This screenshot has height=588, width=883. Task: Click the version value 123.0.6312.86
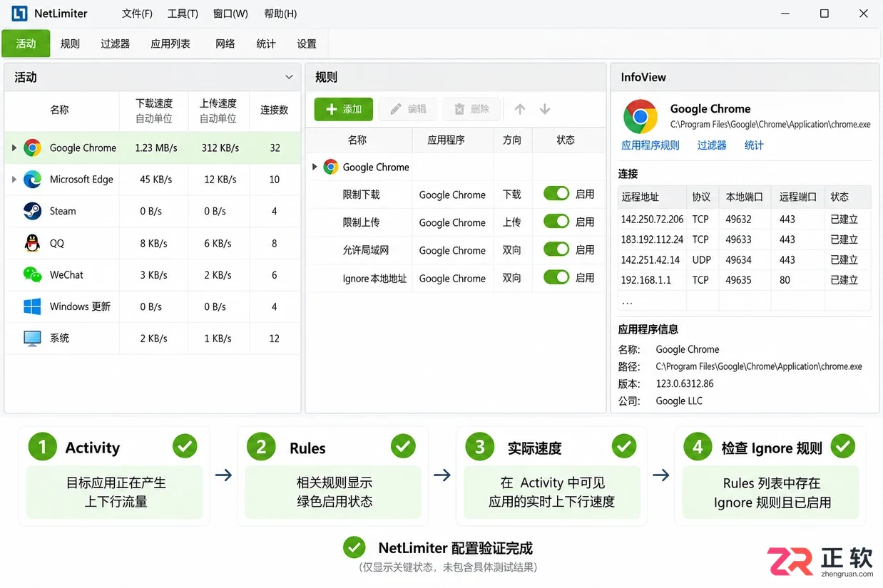coord(685,383)
